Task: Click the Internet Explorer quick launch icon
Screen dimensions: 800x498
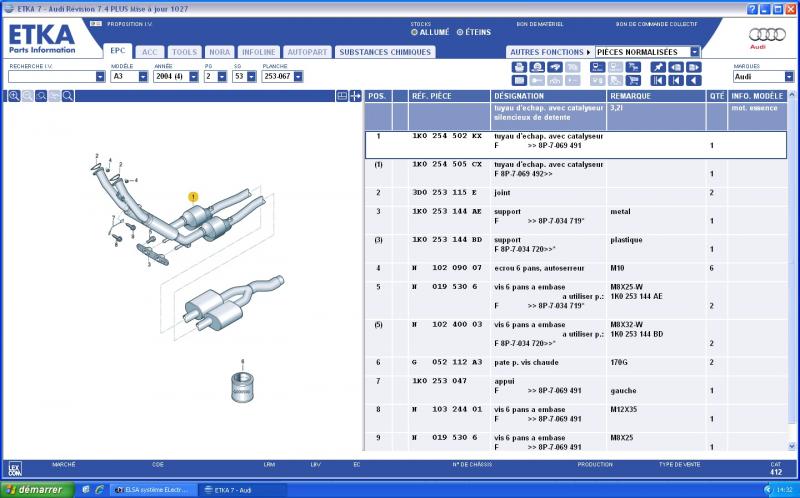Action: (x=99, y=490)
